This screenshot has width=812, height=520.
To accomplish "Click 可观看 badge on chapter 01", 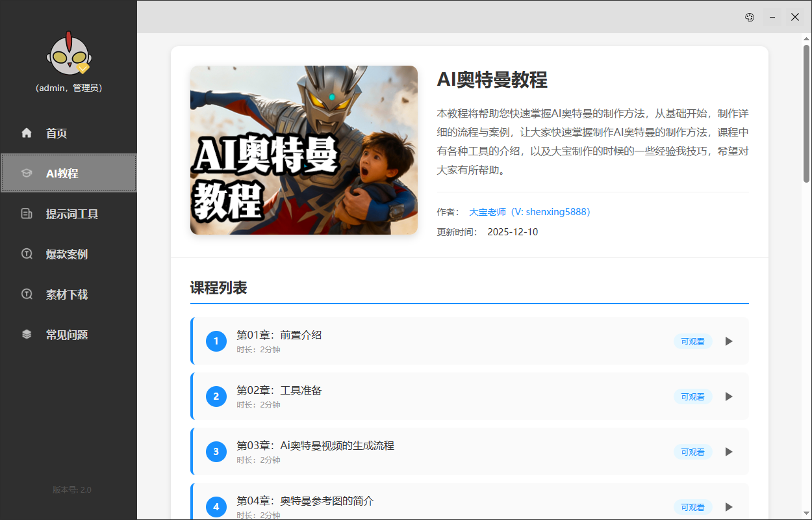I will coord(692,341).
